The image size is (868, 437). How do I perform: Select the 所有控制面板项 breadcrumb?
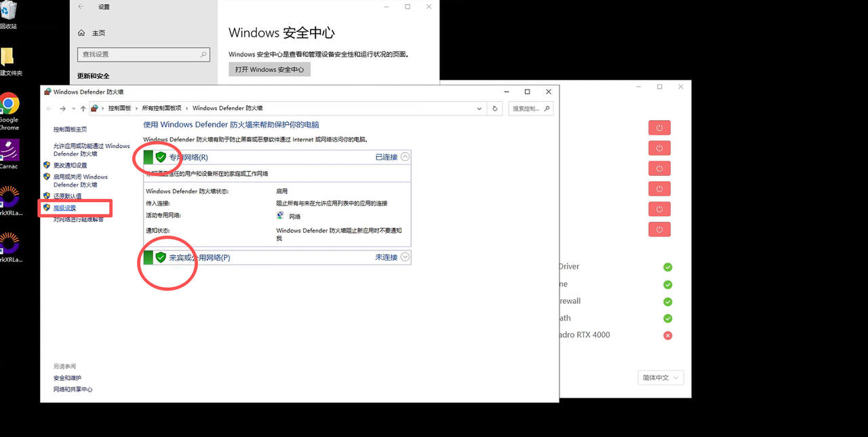161,109
